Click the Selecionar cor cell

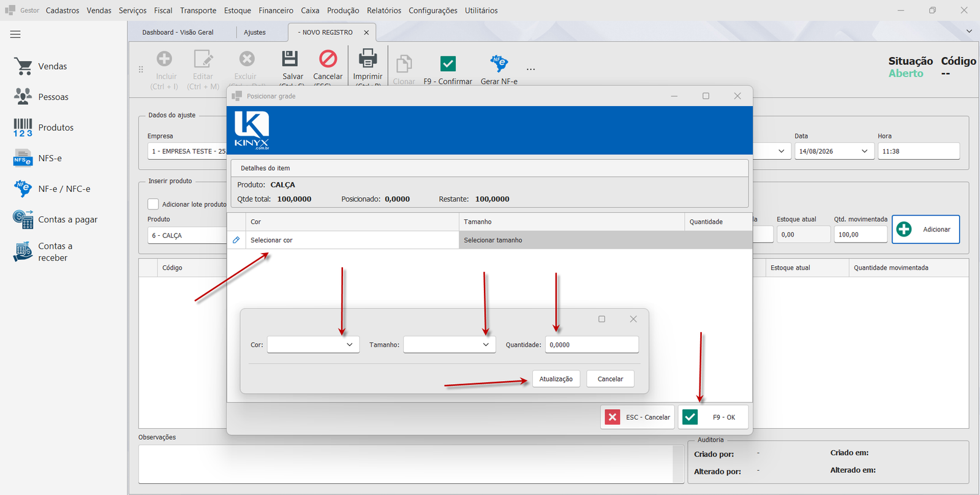click(x=352, y=240)
